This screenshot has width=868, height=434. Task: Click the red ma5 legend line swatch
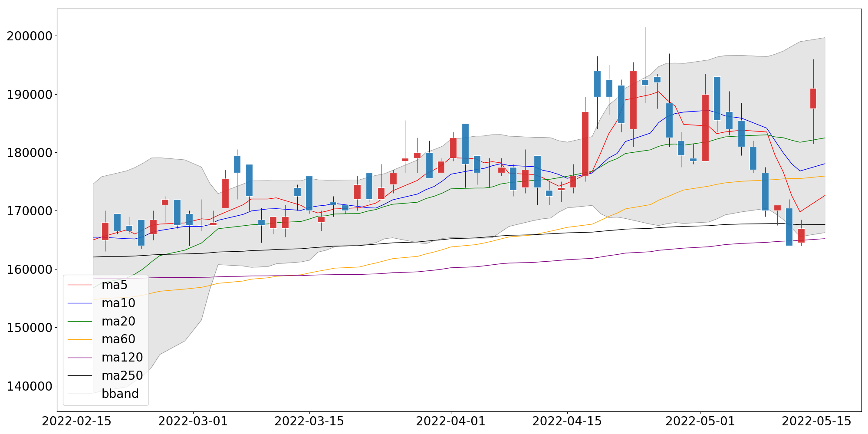click(80, 285)
